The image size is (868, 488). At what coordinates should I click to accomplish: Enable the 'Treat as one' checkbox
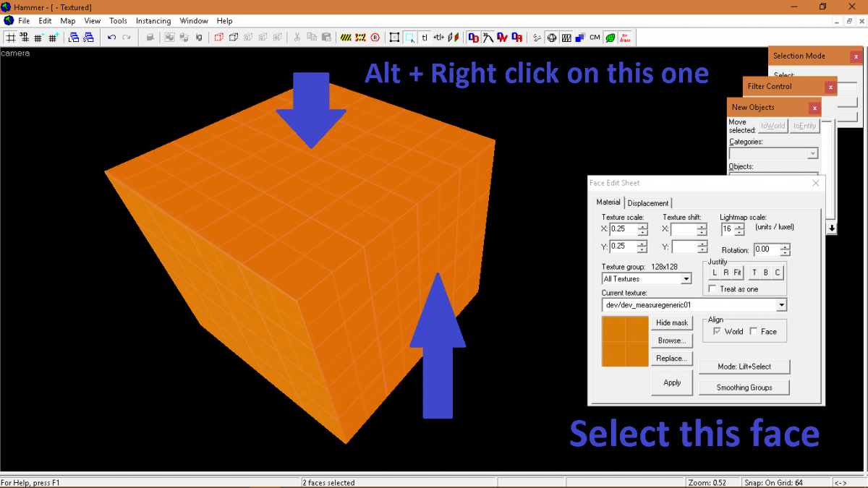pyautogui.click(x=713, y=288)
